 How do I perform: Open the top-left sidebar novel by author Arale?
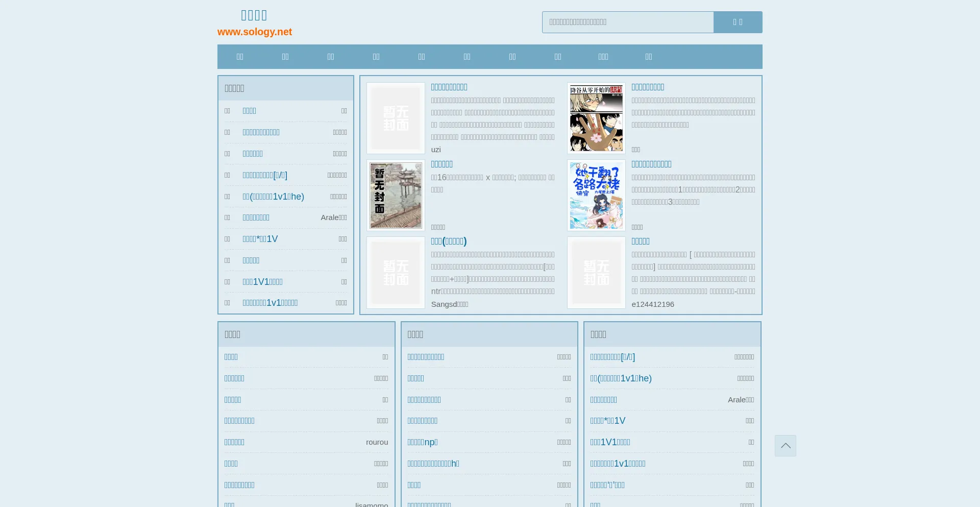pos(256,218)
